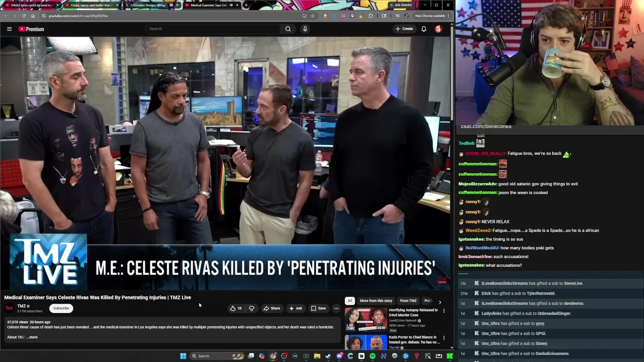Open OBS Studio from the taskbar
644x362 pixels.
[284, 356]
